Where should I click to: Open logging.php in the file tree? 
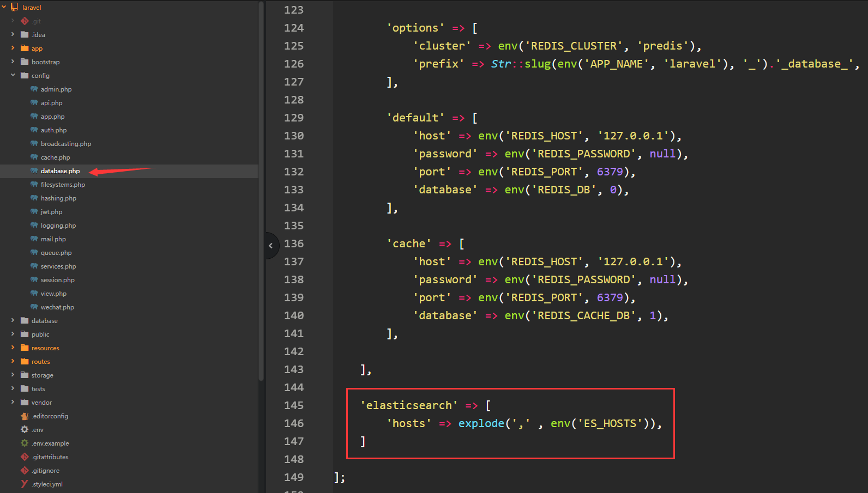tap(58, 226)
